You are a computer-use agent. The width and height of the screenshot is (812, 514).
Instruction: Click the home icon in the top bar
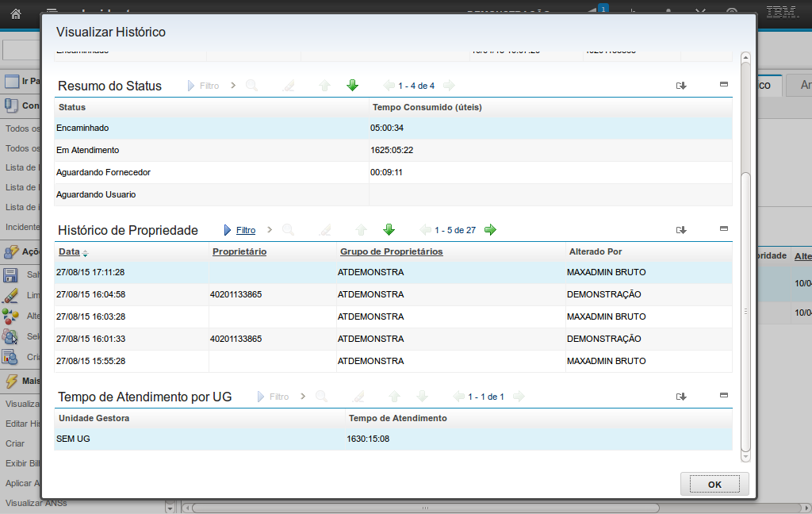coord(16,13)
